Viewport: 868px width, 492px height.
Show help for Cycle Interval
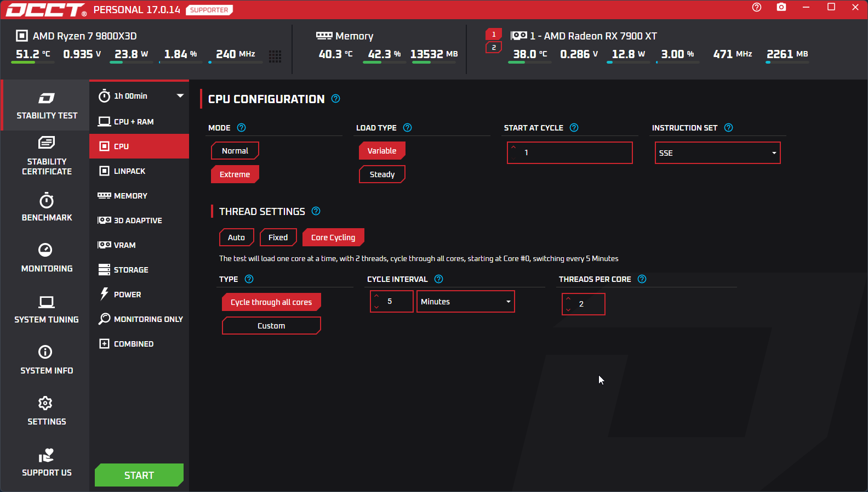pos(439,279)
